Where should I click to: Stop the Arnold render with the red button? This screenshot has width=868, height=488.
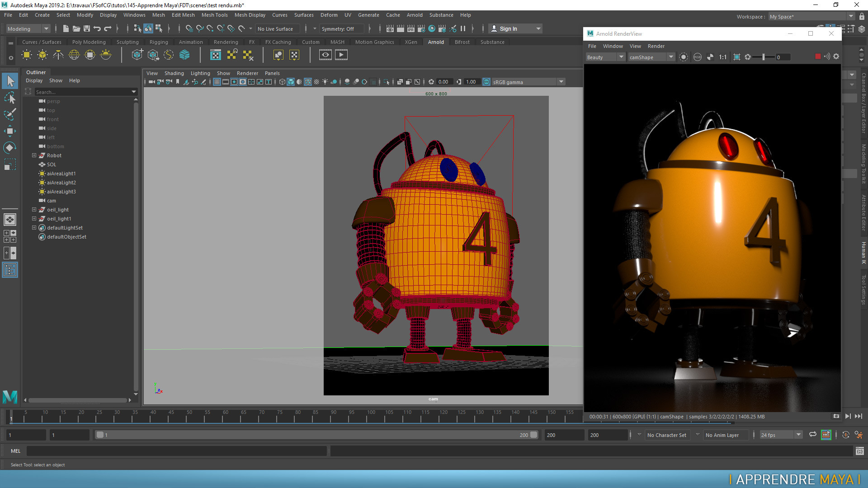tap(818, 56)
